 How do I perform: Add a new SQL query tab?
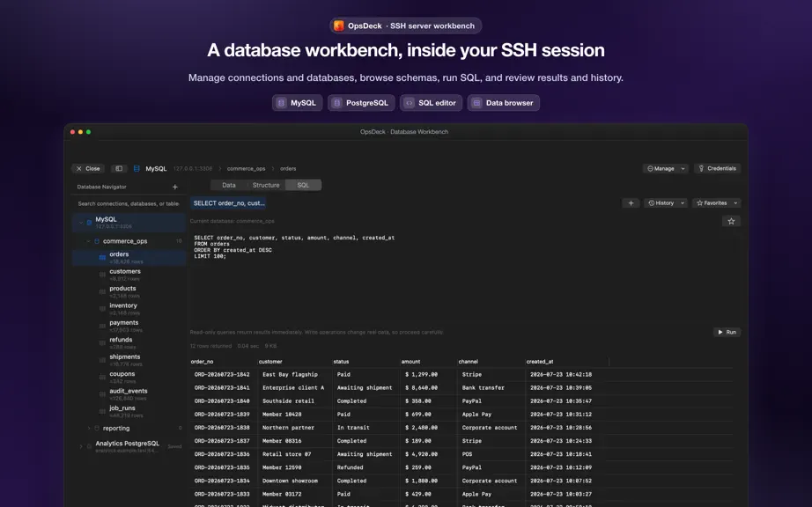tap(631, 203)
